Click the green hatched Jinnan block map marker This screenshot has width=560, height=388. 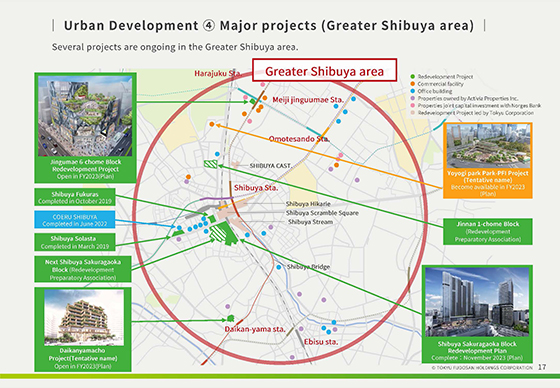click(210, 164)
